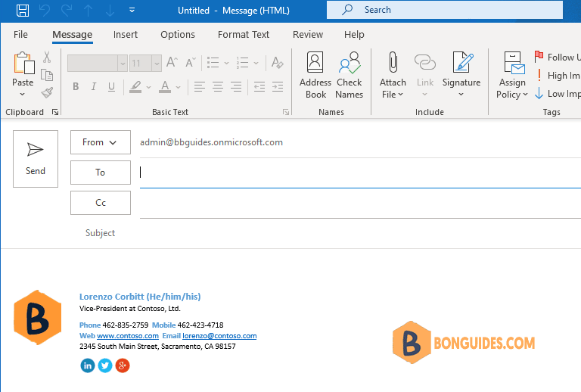This screenshot has height=392, width=581.
Task: Click the Copy icon
Action: (47, 75)
